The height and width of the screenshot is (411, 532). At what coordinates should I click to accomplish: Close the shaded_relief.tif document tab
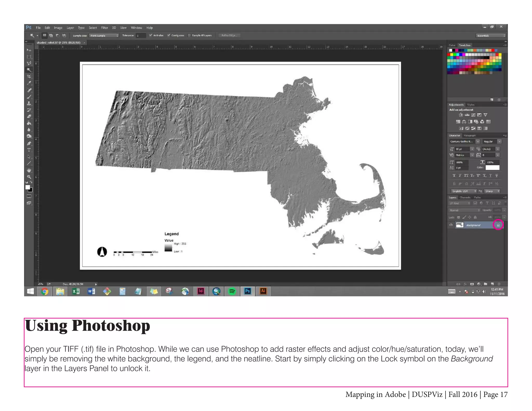click(84, 42)
